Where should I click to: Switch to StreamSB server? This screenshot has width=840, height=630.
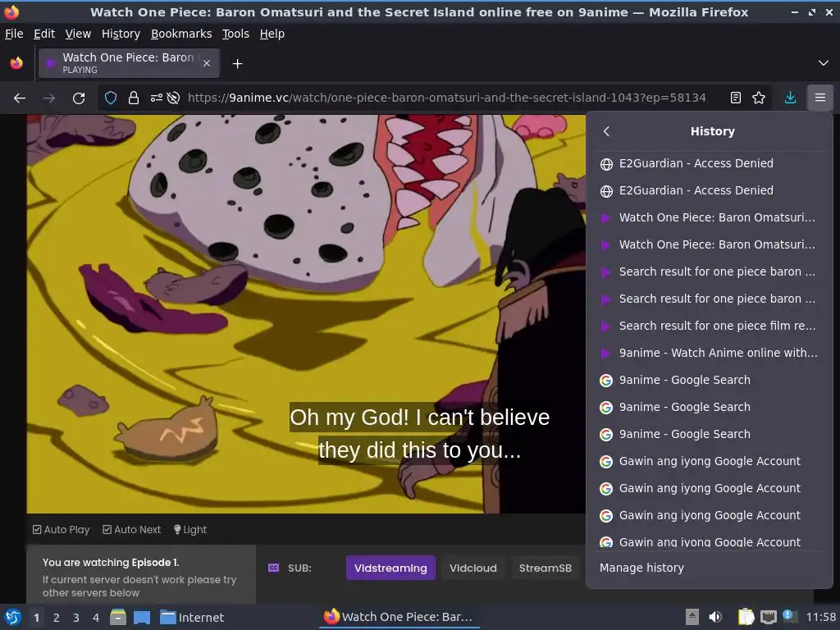click(546, 568)
